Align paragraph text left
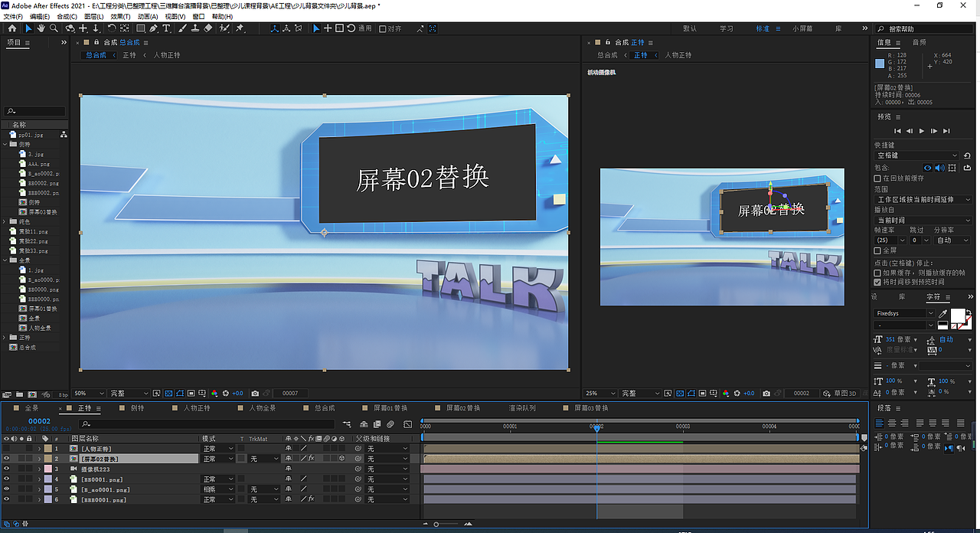Viewport: 980px width, 533px height. 880,423
